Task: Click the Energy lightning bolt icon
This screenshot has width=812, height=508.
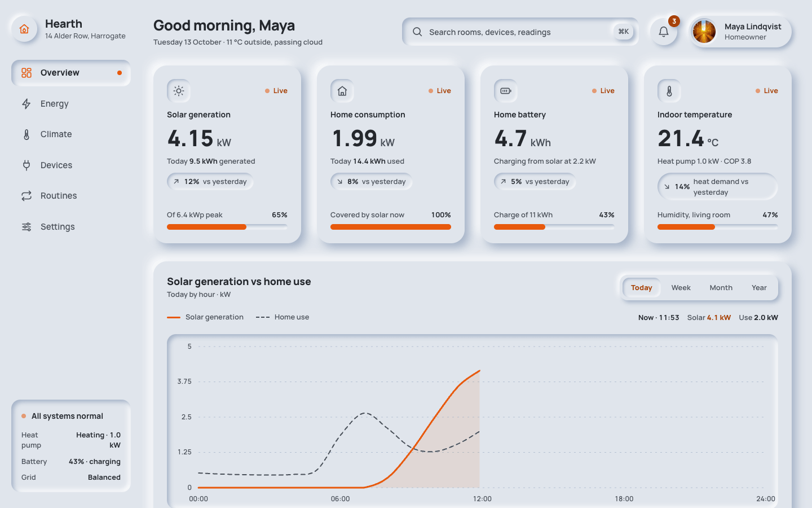Action: [27, 104]
